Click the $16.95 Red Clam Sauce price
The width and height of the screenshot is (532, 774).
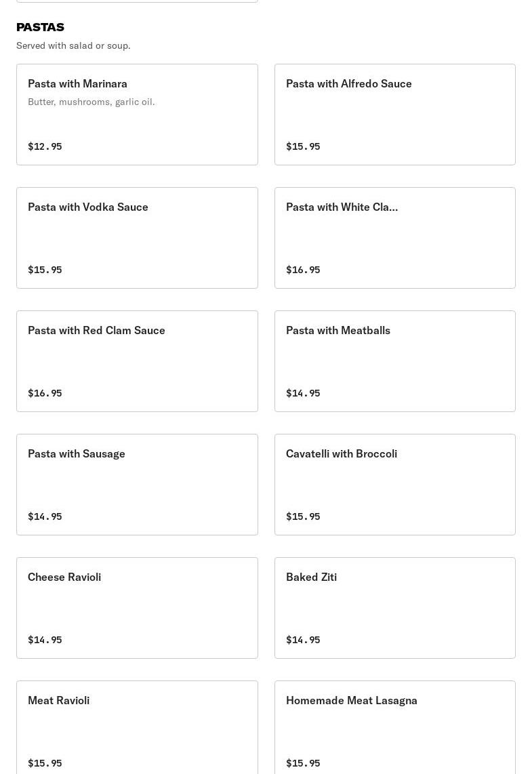pos(45,393)
